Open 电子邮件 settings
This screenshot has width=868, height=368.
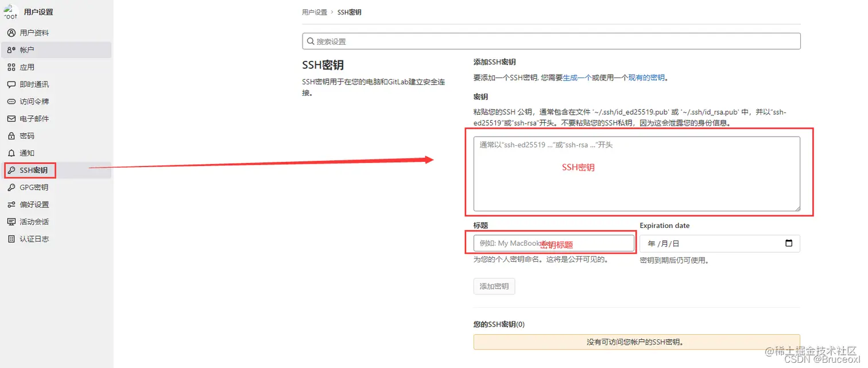(32, 119)
